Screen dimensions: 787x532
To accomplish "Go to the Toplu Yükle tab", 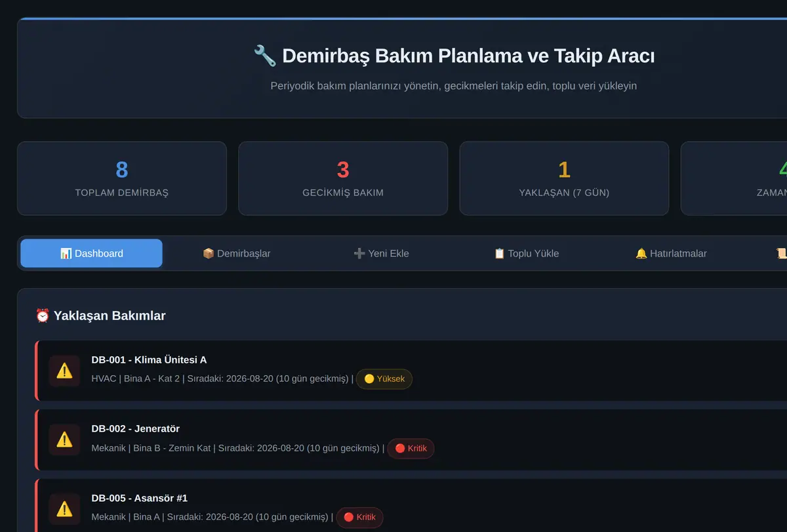I will coord(526,253).
